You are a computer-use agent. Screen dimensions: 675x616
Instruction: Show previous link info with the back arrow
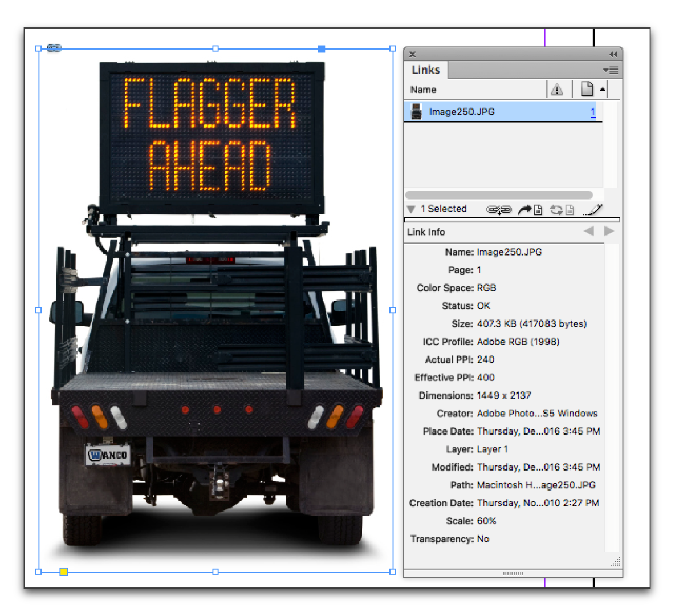(589, 230)
